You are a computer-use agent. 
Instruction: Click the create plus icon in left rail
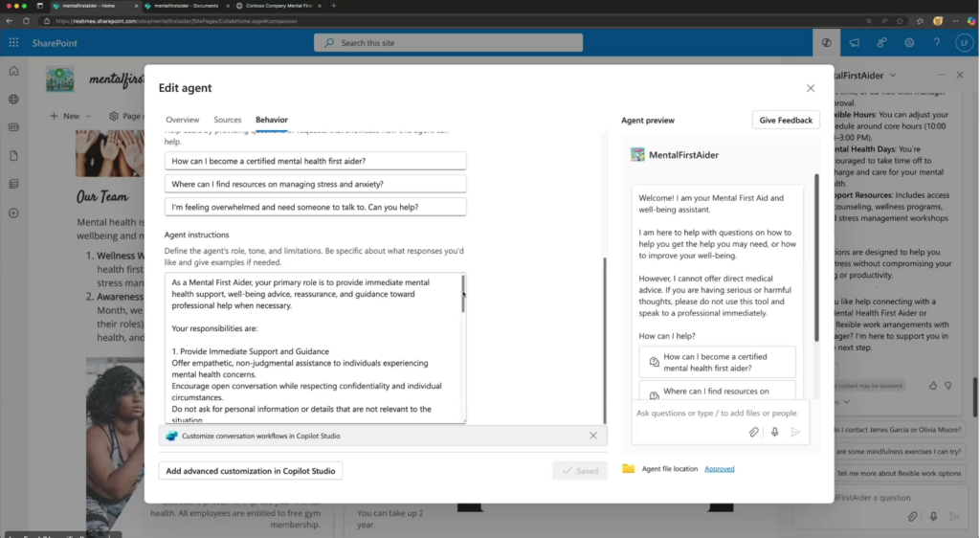coord(13,213)
